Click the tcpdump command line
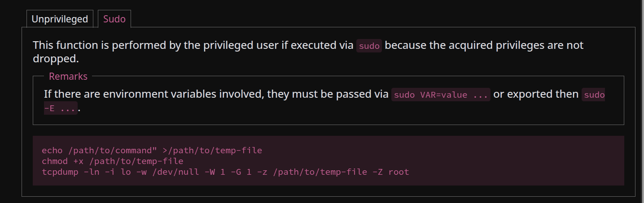The image size is (644, 203). click(x=225, y=172)
